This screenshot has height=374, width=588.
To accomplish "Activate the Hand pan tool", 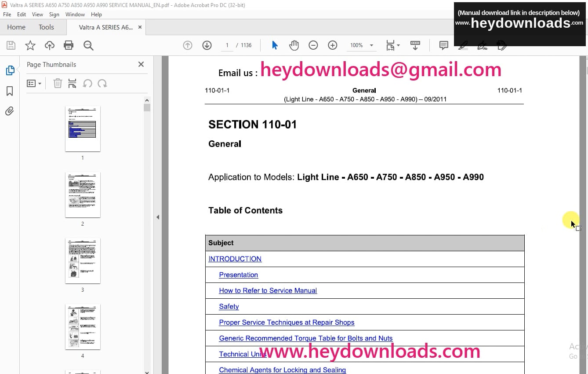I will point(294,45).
